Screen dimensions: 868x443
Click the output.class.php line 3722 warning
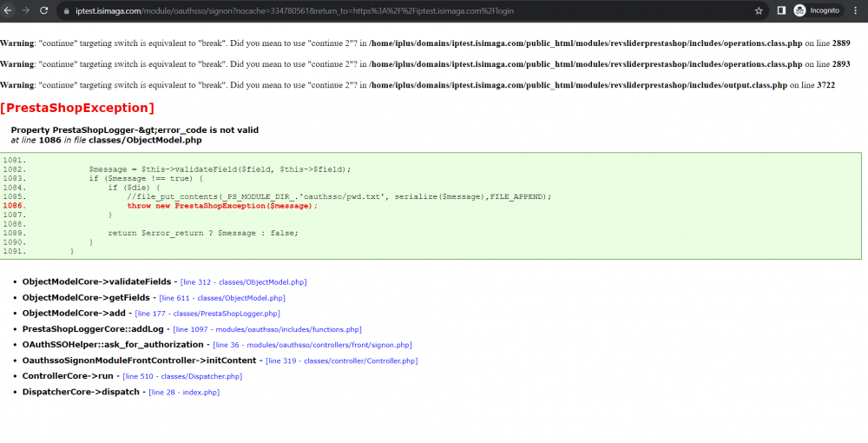(x=418, y=85)
